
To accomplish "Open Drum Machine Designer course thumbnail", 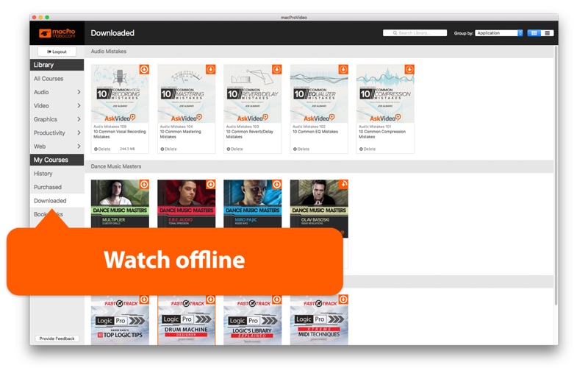I will click(x=187, y=320).
